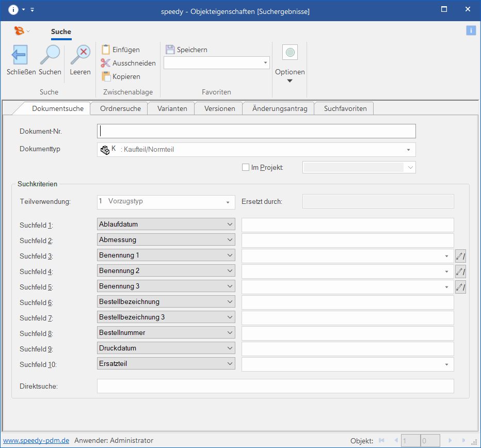Viewport: 481px width, 448px height.
Task: Click the Suchen magnifier icon
Action: [x=50, y=55]
